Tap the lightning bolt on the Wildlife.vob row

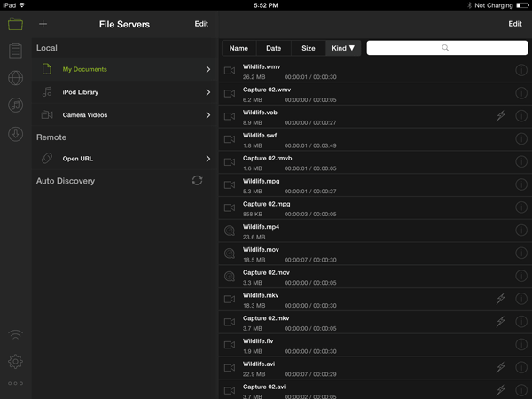click(501, 116)
